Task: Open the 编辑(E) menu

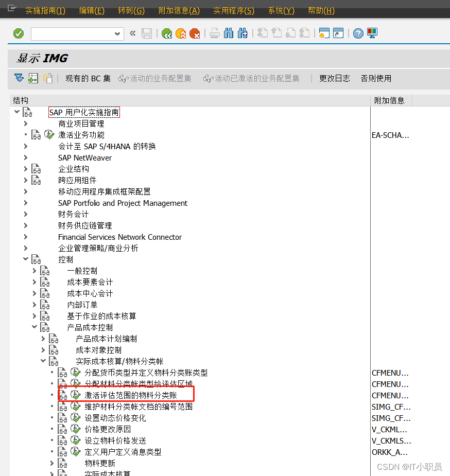Action: click(92, 11)
